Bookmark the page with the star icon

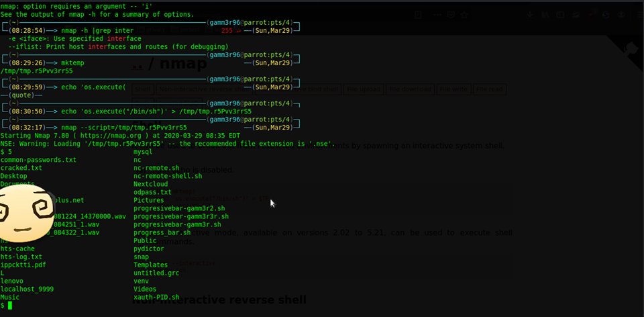pos(464,15)
